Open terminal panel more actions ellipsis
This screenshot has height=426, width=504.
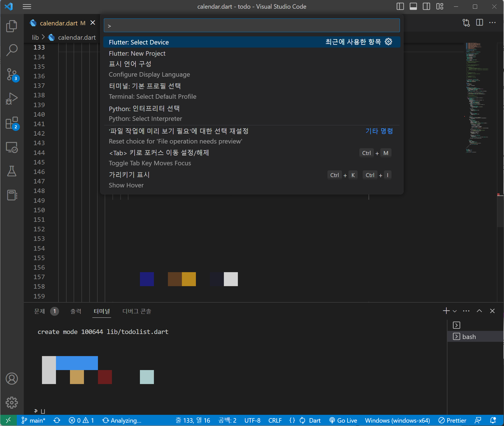pos(466,311)
